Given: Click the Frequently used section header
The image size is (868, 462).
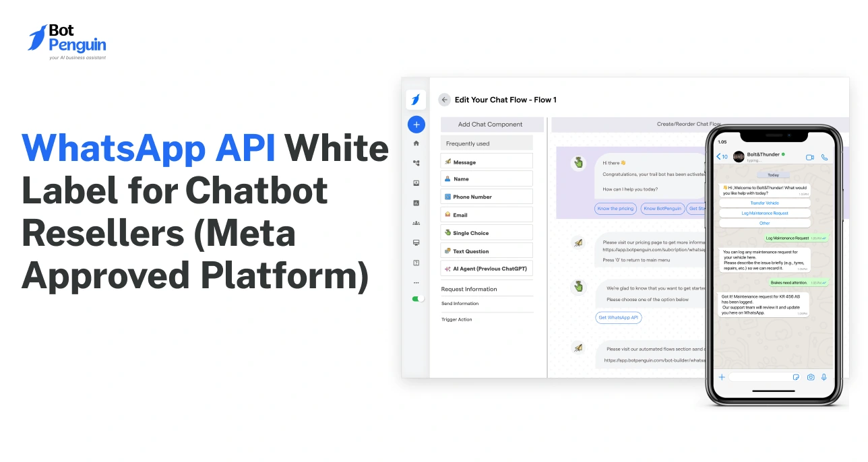Looking at the screenshot, I should tap(487, 143).
